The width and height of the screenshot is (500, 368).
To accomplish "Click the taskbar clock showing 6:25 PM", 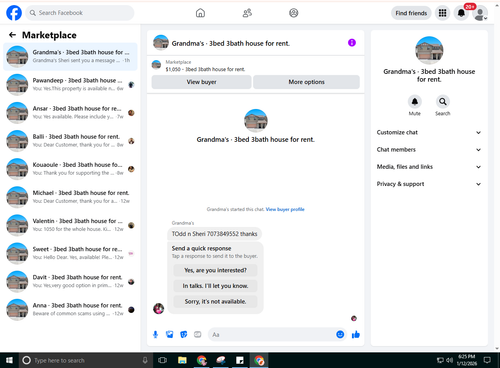I will pyautogui.click(x=466, y=360).
